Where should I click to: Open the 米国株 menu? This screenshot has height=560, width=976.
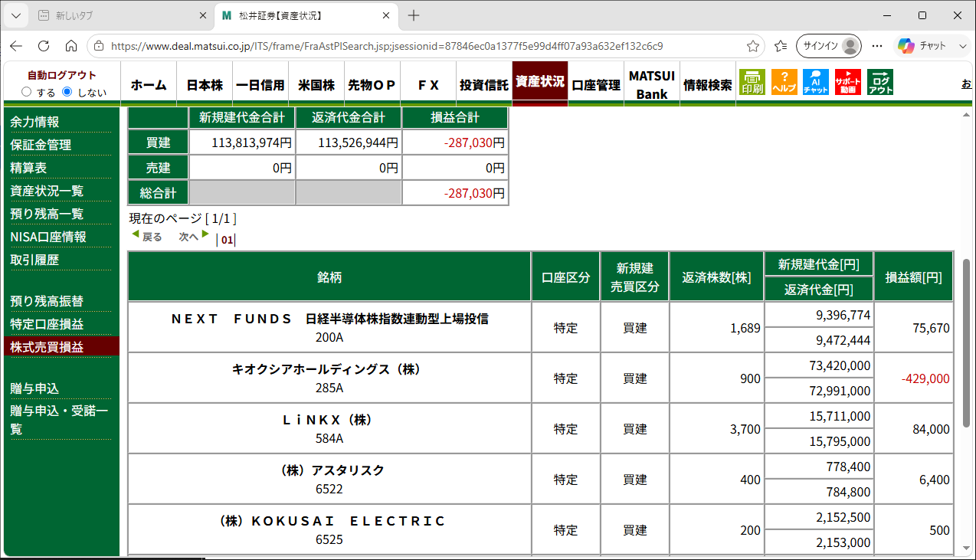[316, 85]
